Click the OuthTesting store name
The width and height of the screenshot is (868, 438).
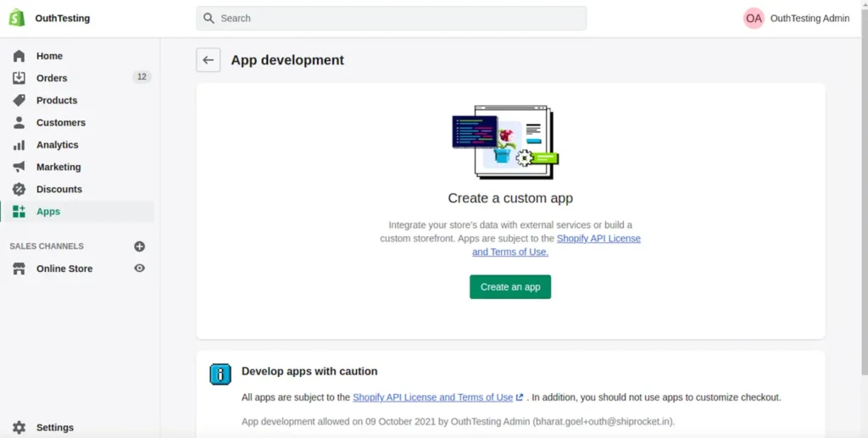pos(63,19)
